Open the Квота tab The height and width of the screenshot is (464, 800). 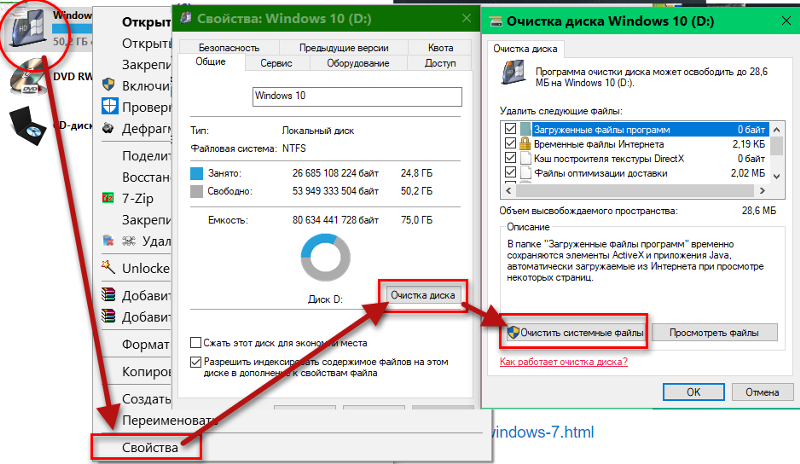[440, 47]
